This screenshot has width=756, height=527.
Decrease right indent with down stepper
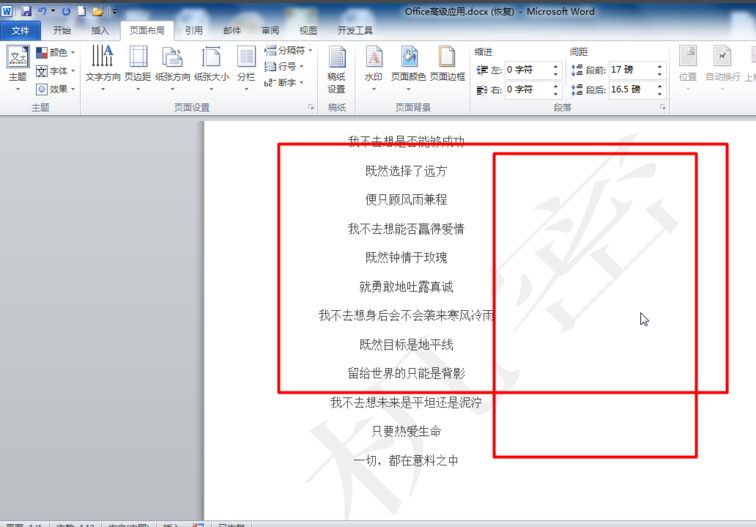click(x=556, y=94)
